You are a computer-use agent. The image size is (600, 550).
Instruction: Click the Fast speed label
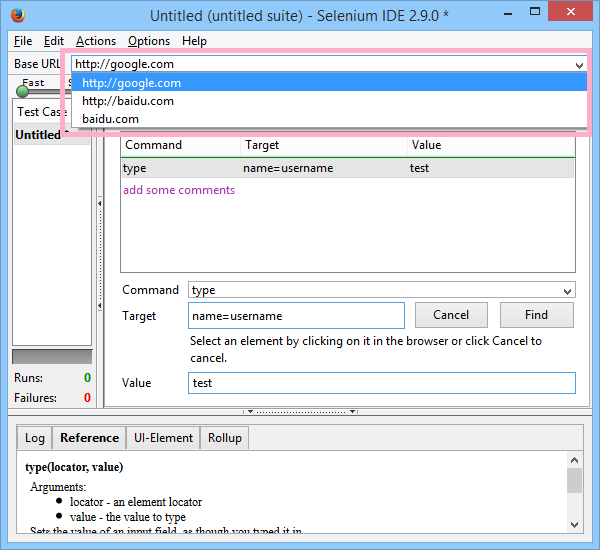[33, 82]
